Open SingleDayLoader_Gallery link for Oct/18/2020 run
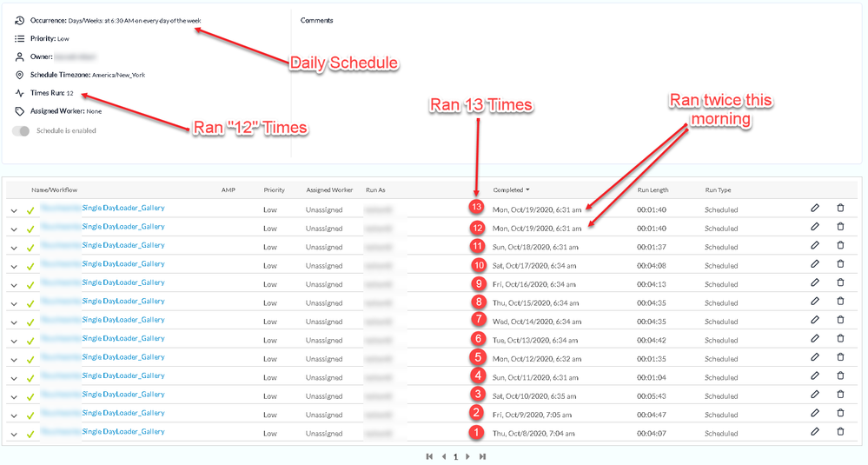Viewport: 868px width, 465px height. [x=123, y=245]
